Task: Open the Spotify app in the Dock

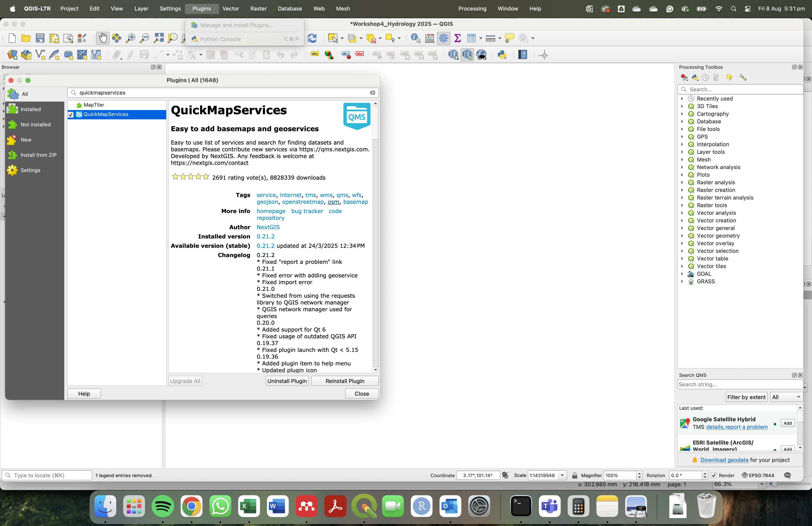Action: click(x=163, y=506)
